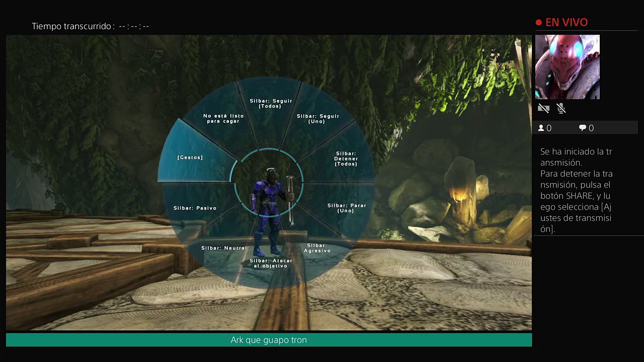Click the "Tiempo transcurrido" timer text
The image size is (644, 362).
point(91,26)
